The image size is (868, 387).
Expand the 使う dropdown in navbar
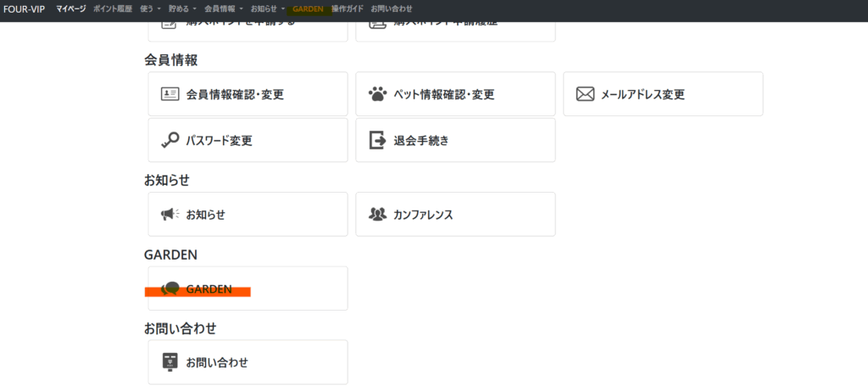pyautogui.click(x=150, y=8)
